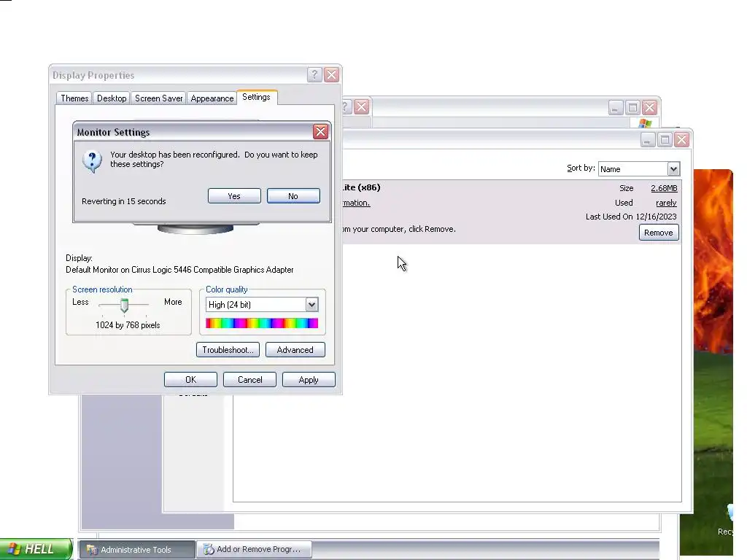Click Remove in Add or Remove Programs
Viewport: 747px width, 560px height.
pos(659,233)
